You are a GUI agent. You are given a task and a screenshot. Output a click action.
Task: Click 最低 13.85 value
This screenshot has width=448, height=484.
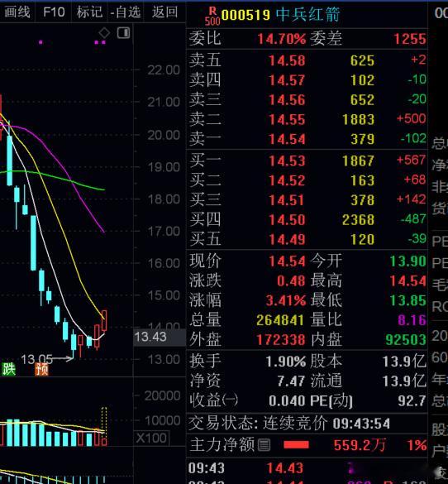click(x=408, y=300)
